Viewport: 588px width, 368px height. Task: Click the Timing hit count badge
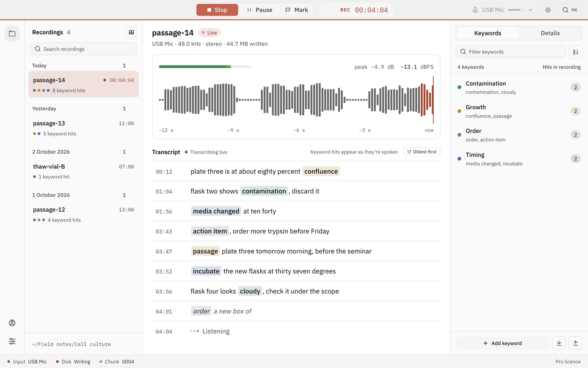pos(576,159)
